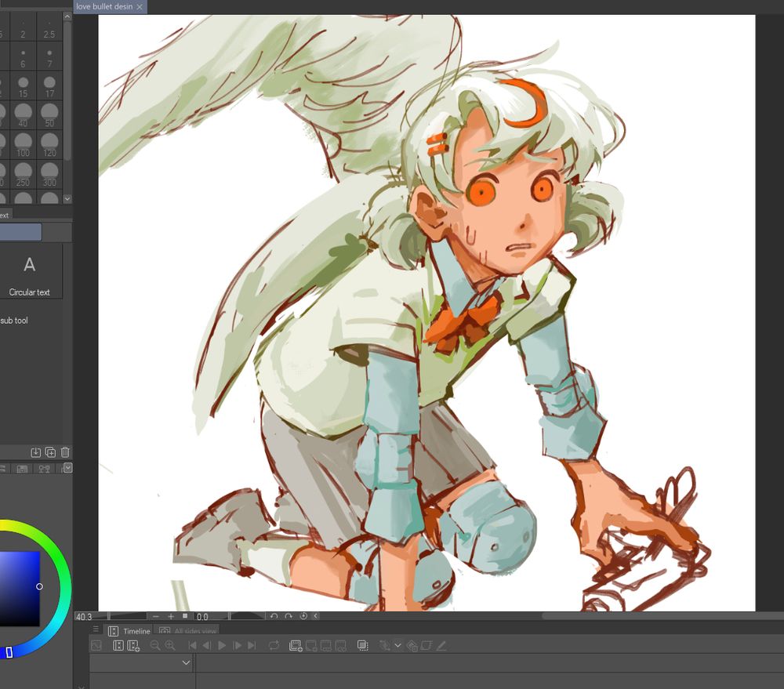
Task: Go to the first frame
Action: [193, 646]
